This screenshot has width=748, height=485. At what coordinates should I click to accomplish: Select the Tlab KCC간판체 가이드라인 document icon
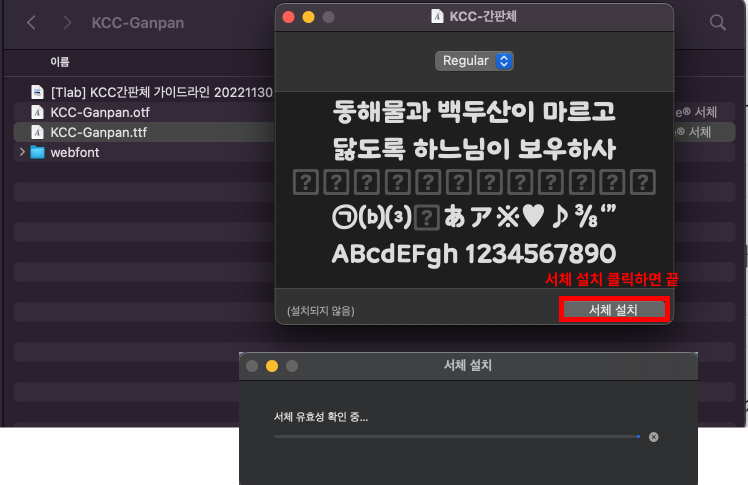coord(37,92)
